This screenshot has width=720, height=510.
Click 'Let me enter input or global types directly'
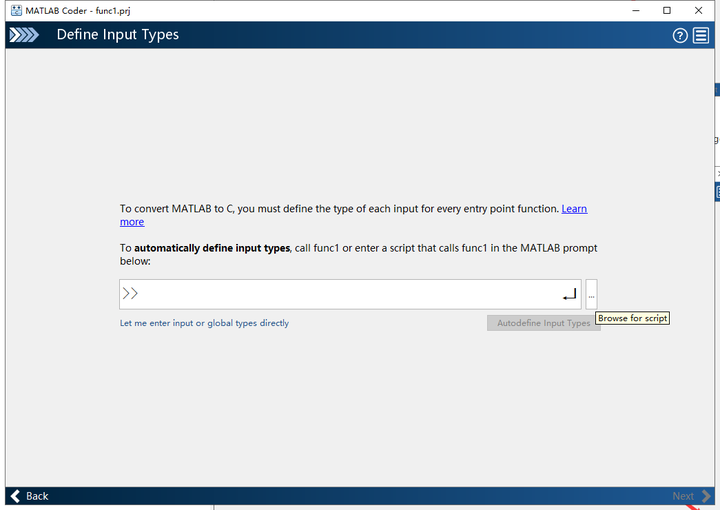pos(204,323)
